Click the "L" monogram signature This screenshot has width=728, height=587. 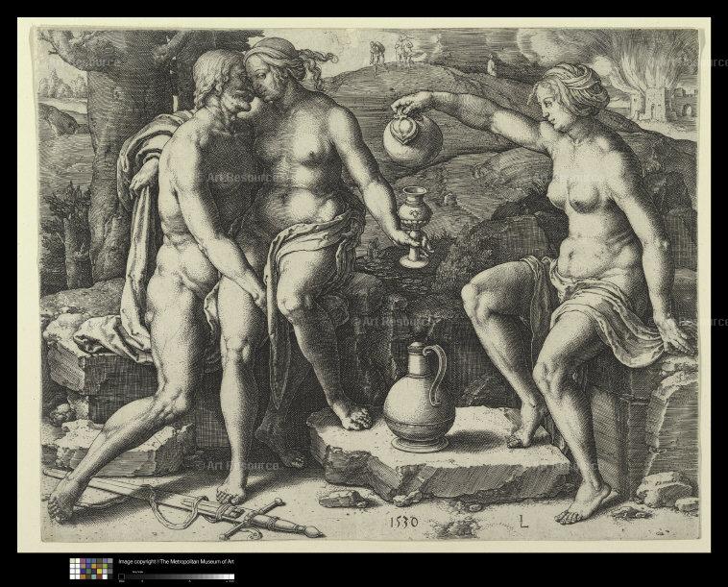pyautogui.click(x=523, y=522)
